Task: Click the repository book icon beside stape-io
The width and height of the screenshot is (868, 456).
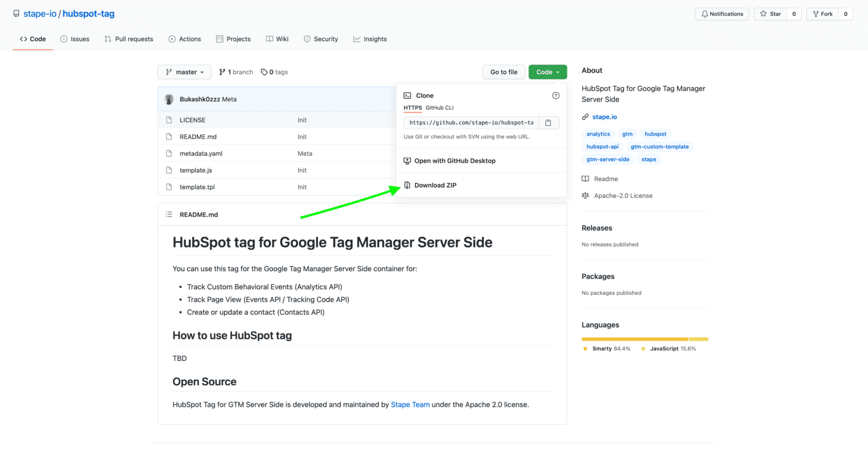Action: [16, 14]
